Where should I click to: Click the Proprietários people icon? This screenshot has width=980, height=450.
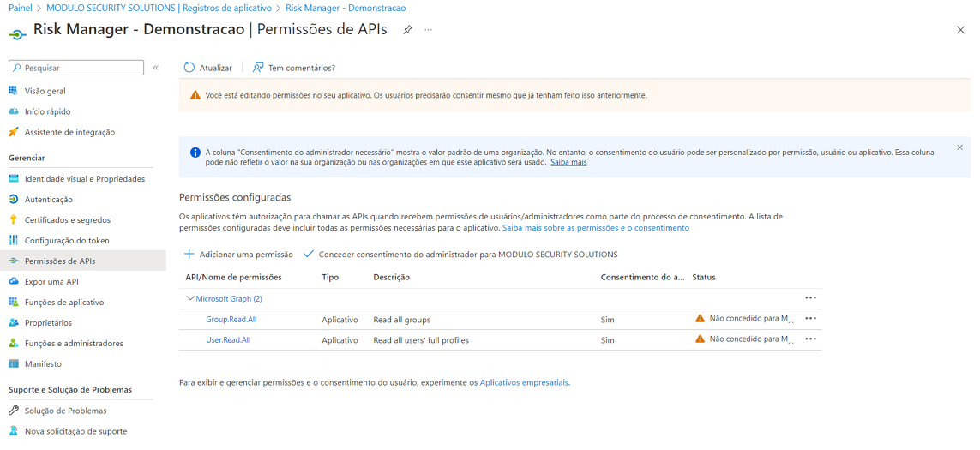pos(14,322)
